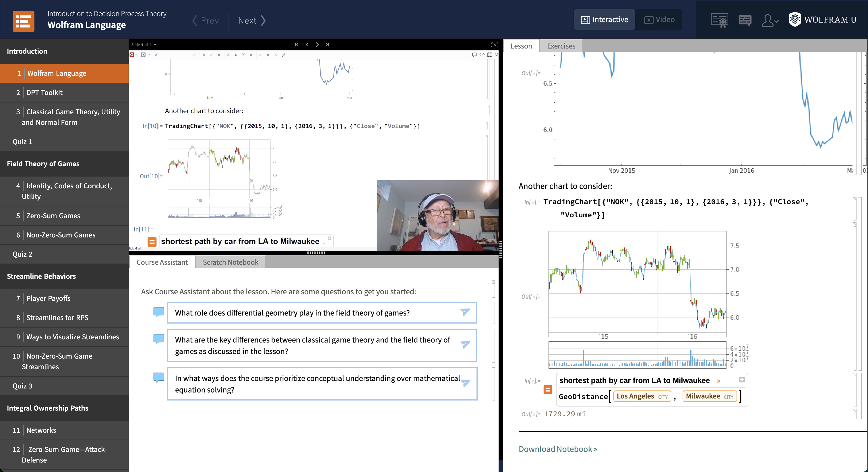This screenshot has width=868, height=472.
Task: Switch to Interactive mode
Action: (x=604, y=20)
